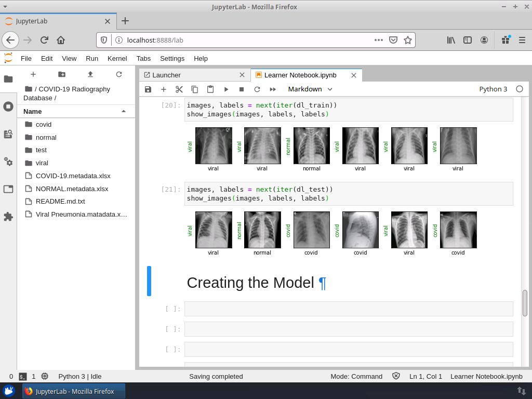Open the Help menu
Image resolution: width=532 pixels, height=399 pixels.
201,58
